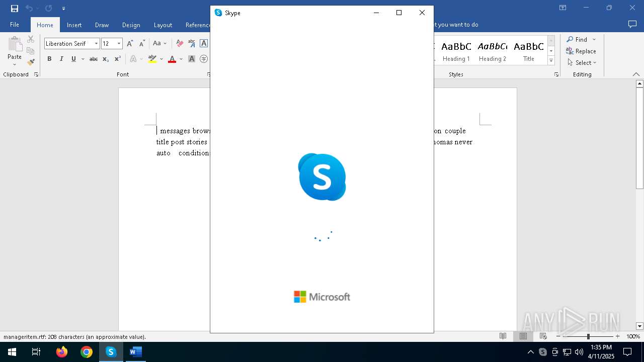Toggle Character Shading
Image resolution: width=644 pixels, height=362 pixels.
(192, 59)
